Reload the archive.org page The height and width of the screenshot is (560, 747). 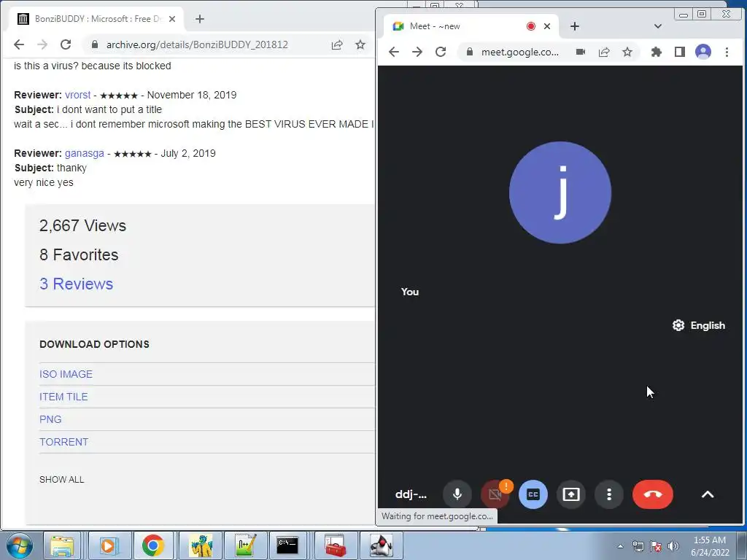65,44
